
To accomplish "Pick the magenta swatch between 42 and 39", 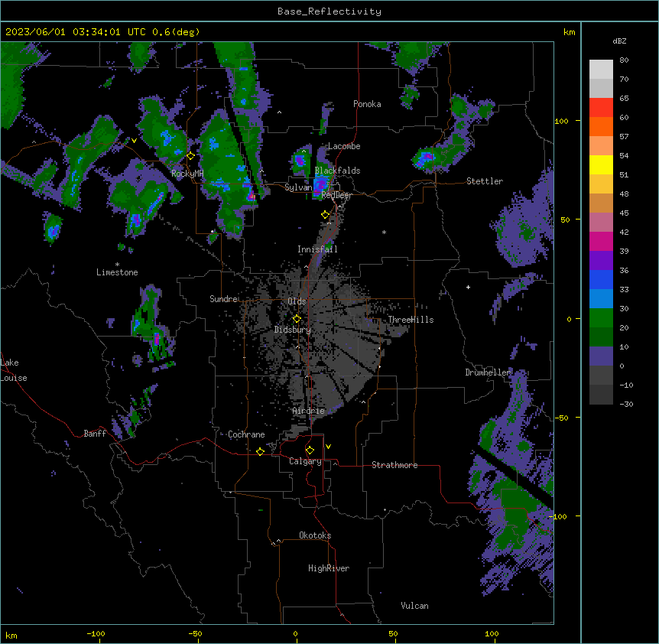I will click(601, 241).
